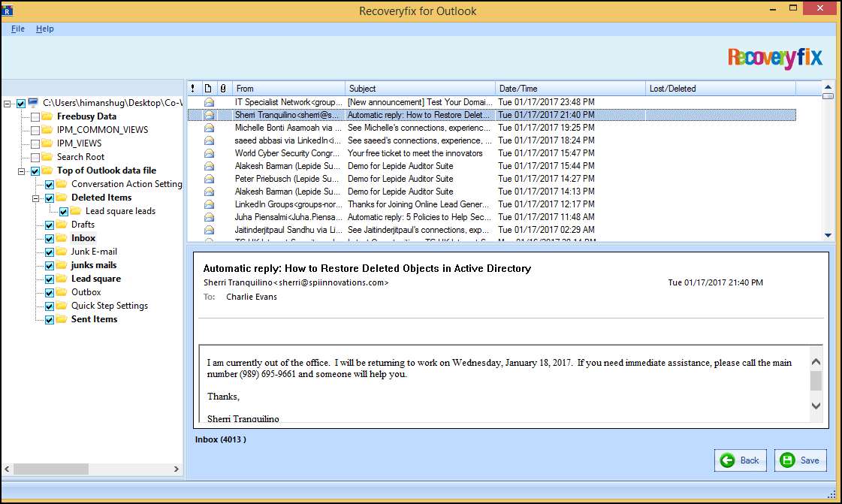The width and height of the screenshot is (842, 504).
Task: Click the envelope icon of IT Specialist Network email
Action: tap(209, 102)
